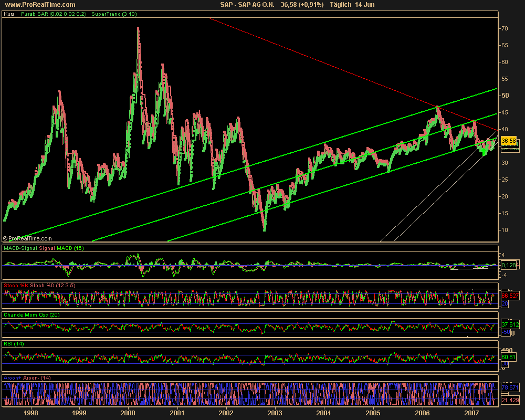Click the 70 level on price axis

(505, 28)
